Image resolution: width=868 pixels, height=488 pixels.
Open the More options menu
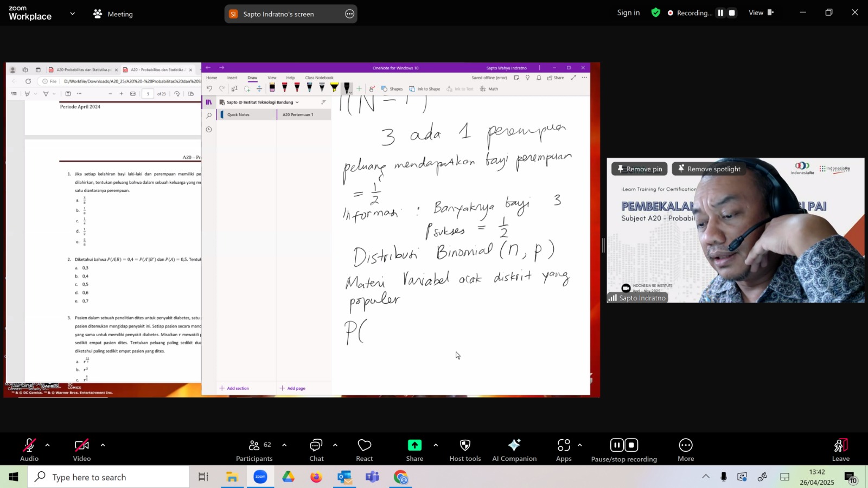(x=686, y=451)
